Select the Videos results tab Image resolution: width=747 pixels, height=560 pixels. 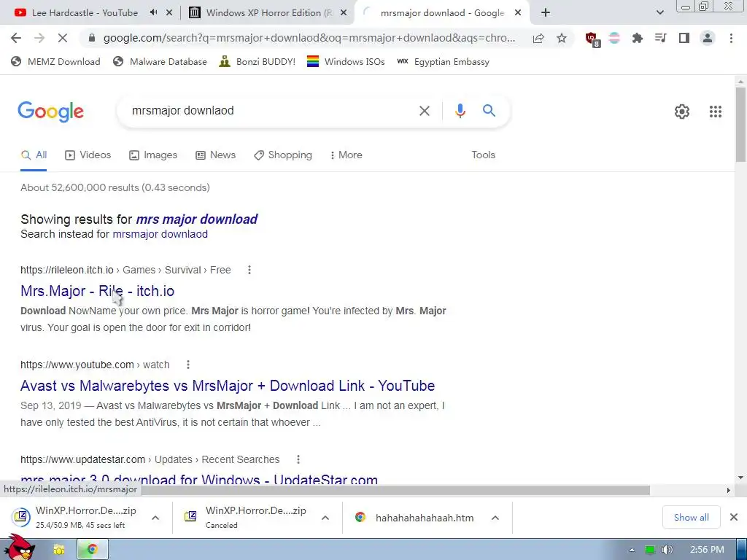(x=88, y=155)
